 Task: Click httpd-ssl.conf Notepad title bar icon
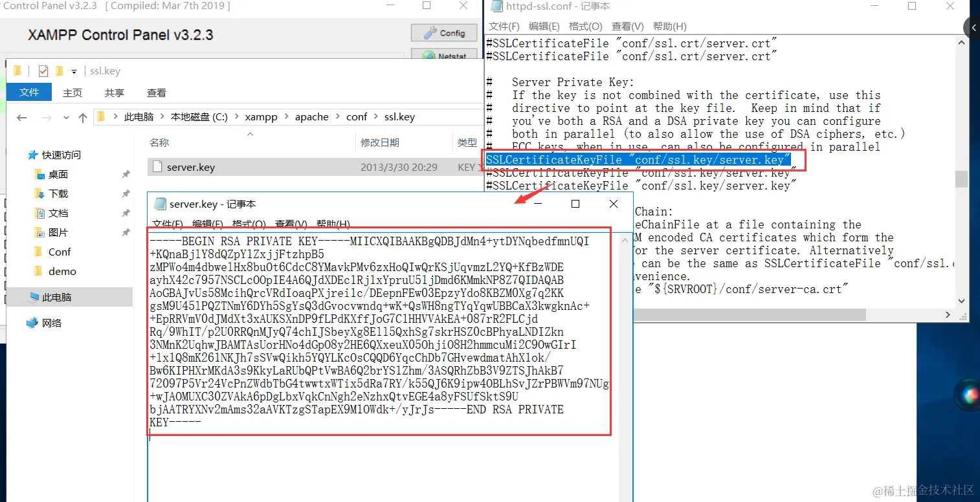(496, 6)
